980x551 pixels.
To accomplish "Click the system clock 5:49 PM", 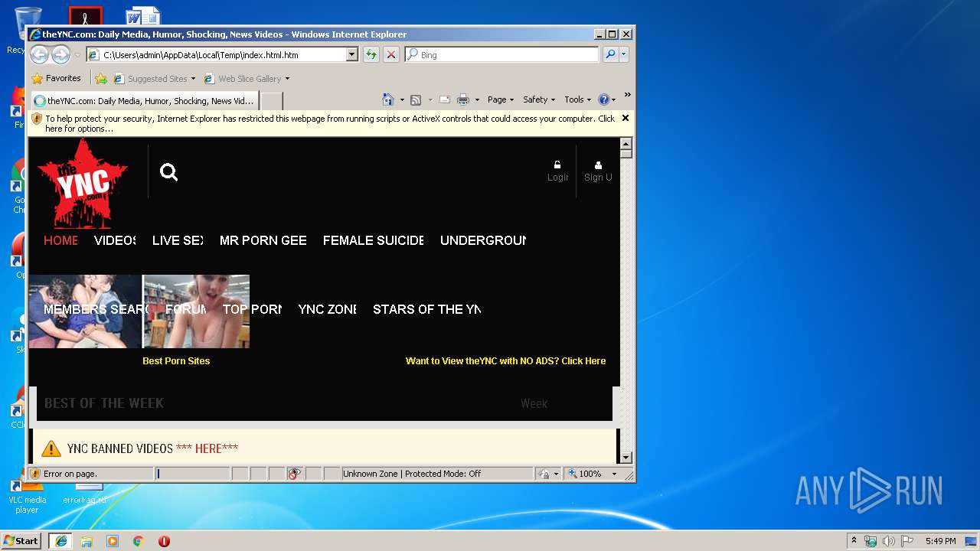I will point(940,541).
